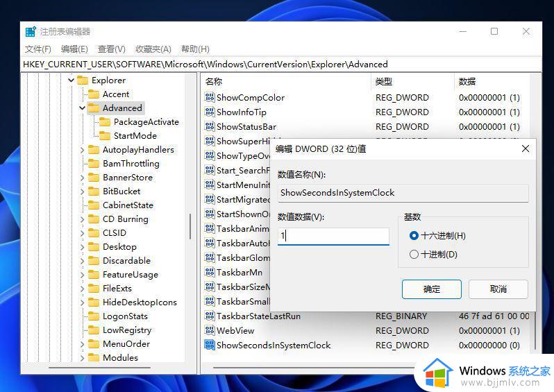Viewport: 554px width, 392px height.
Task: Select the ShowCompColor value icon
Action: click(210, 97)
